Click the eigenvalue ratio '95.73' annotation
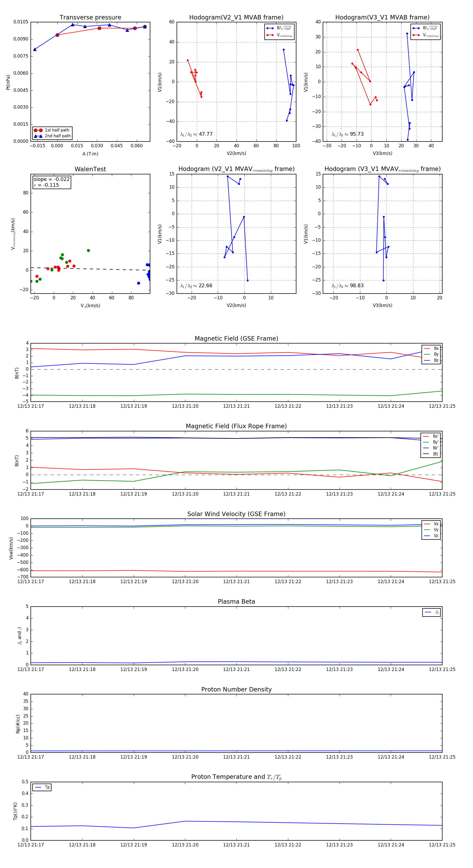This screenshot has width=473, height=868. 347,134
